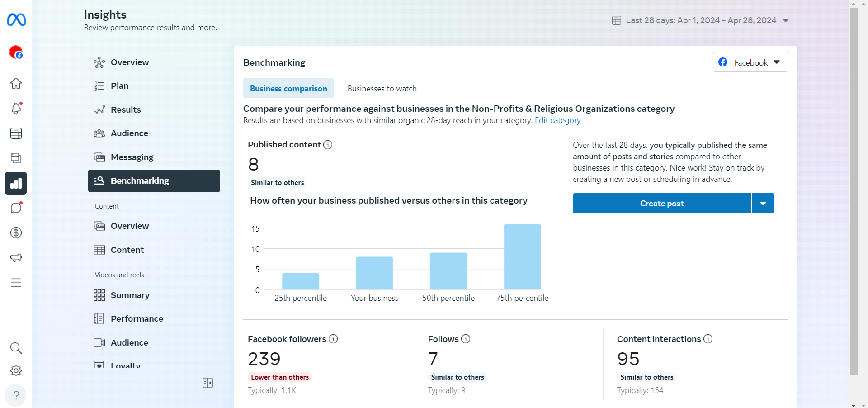
Task: Open the Settings gear icon
Action: tap(16, 371)
